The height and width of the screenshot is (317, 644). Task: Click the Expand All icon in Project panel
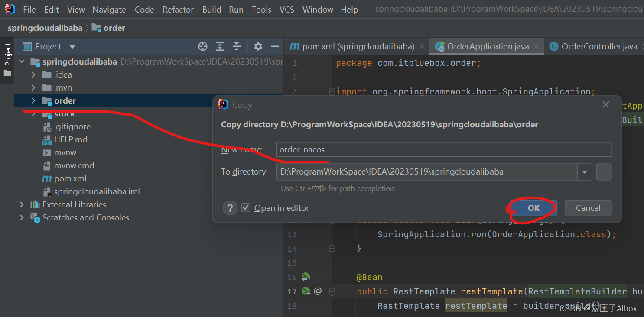[x=220, y=46]
